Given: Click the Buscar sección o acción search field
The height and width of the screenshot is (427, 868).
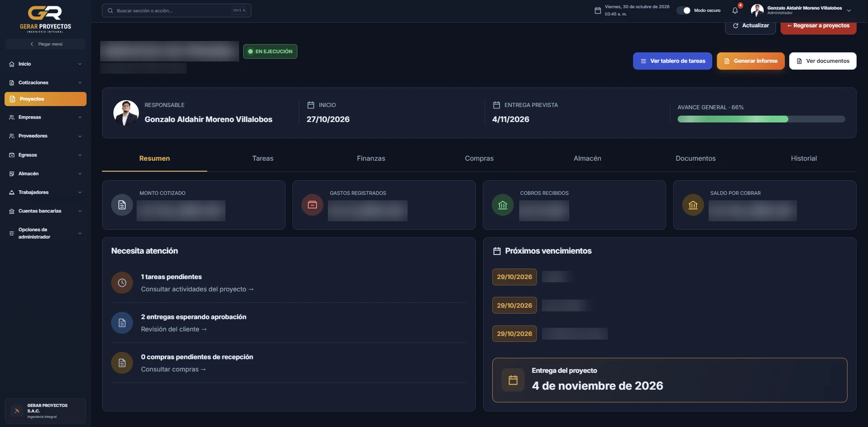Looking at the screenshot, I should click(177, 10).
